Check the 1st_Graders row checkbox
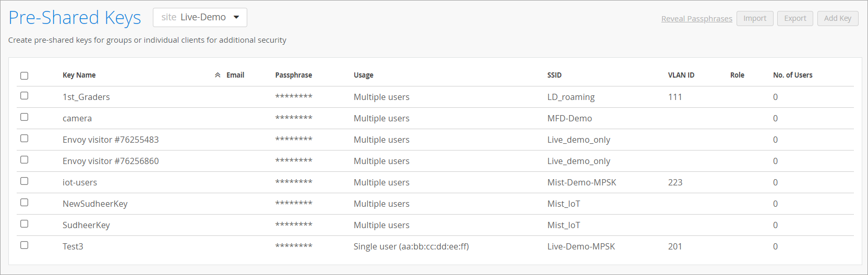868x275 pixels. tap(24, 96)
